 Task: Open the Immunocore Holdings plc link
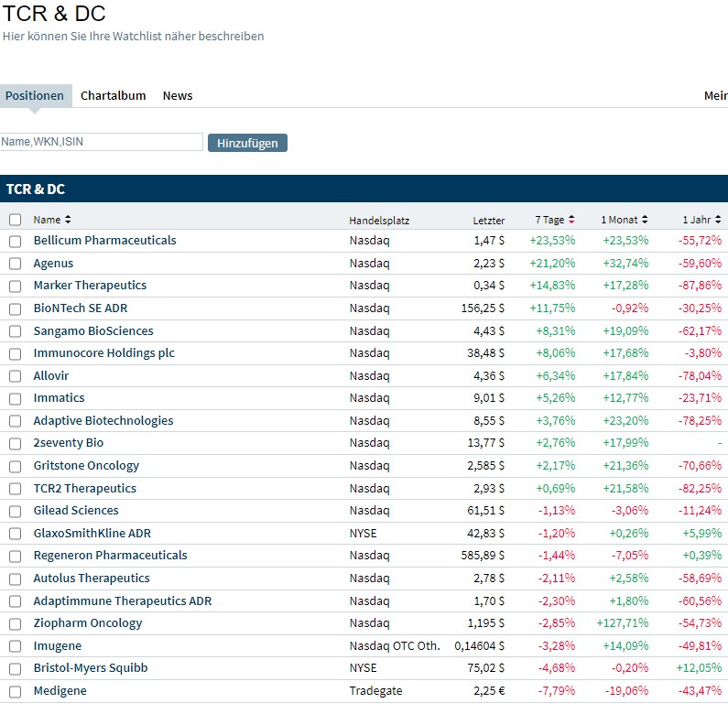coord(103,353)
